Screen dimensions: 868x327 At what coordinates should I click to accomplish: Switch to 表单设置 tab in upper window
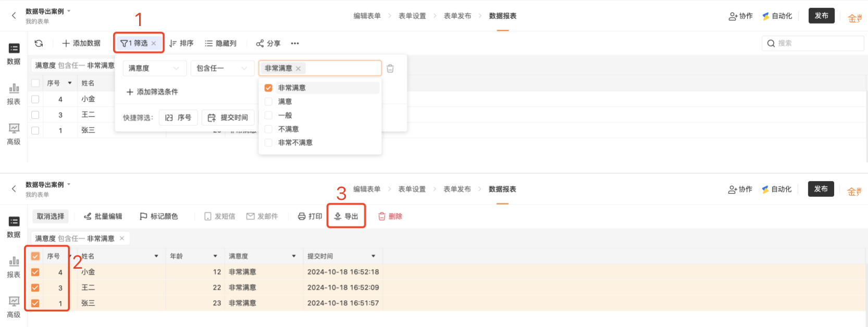pos(412,16)
